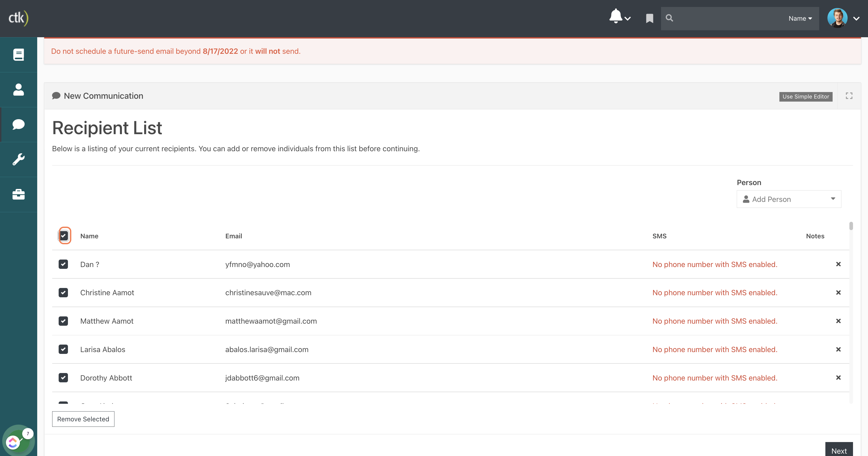This screenshot has width=868, height=456.
Task: Remove Dan ? with the X icon
Action: click(838, 264)
